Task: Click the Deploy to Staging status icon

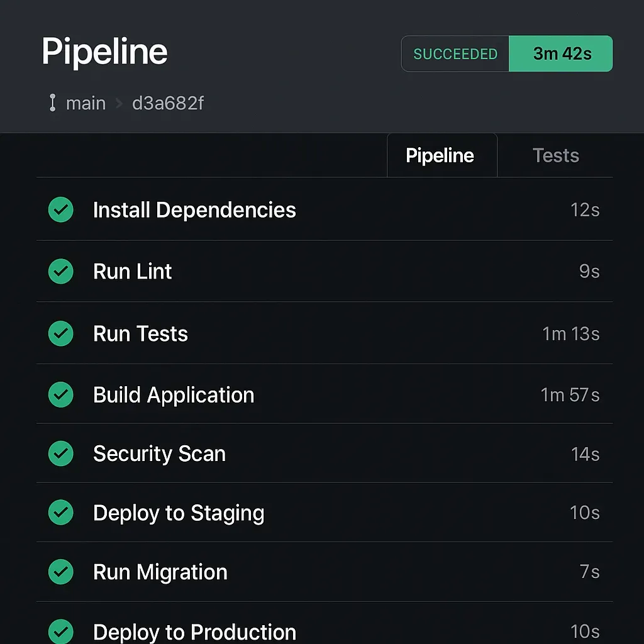Action: (x=61, y=513)
